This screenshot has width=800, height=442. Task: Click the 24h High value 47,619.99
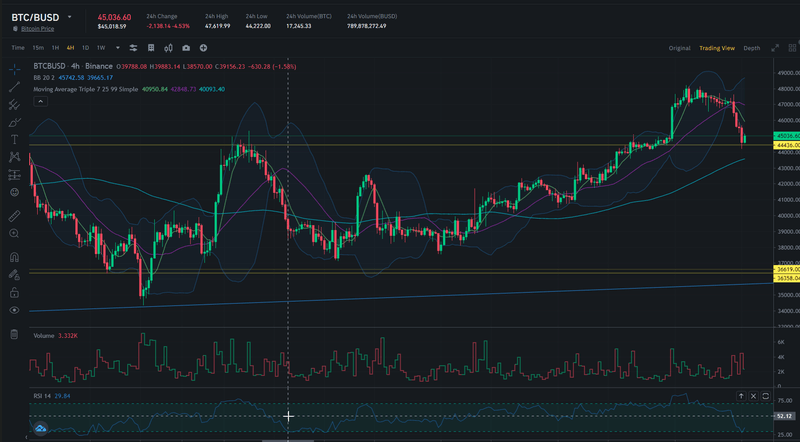click(217, 26)
